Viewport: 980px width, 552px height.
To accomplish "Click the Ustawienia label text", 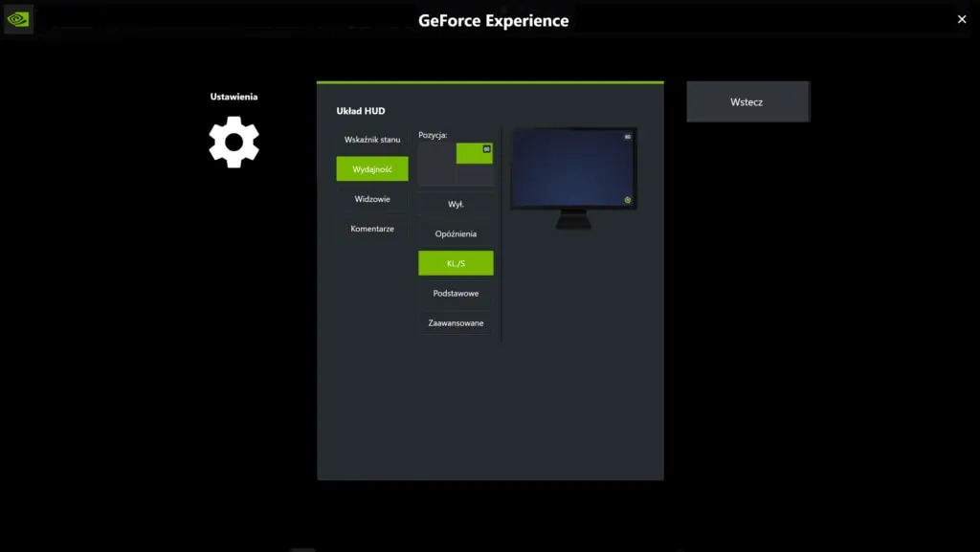I will click(x=234, y=97).
